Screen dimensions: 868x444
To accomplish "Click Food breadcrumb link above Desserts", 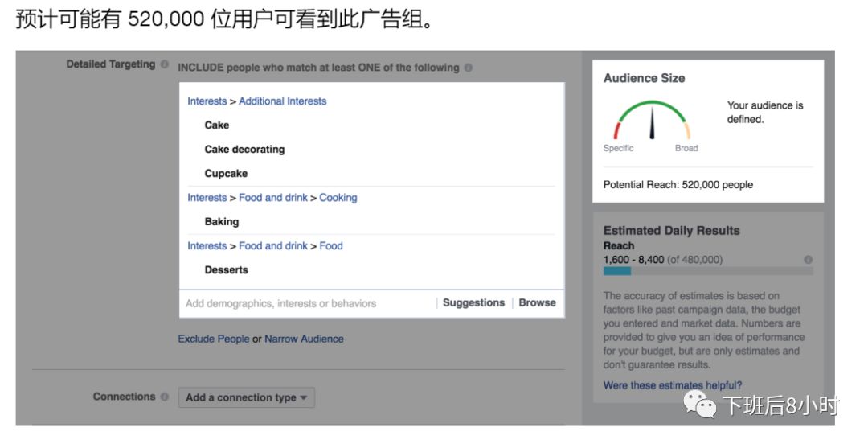I will click(x=331, y=245).
